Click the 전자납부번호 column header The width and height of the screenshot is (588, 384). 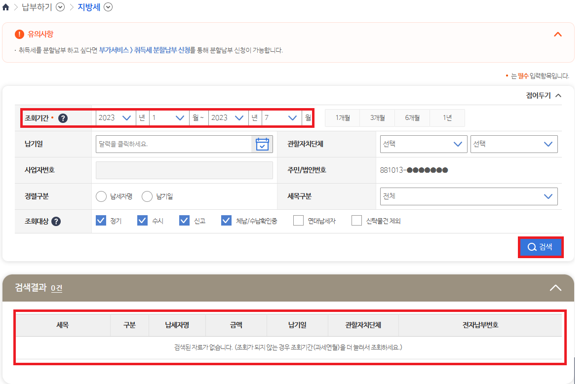(x=480, y=325)
